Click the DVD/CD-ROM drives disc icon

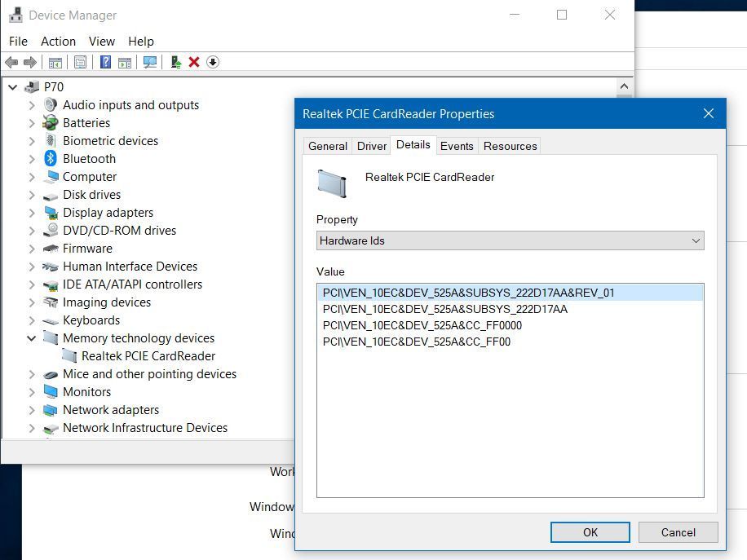[x=51, y=230]
